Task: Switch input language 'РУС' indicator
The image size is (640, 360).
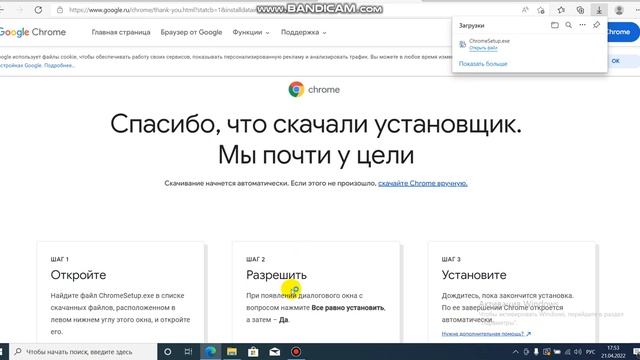Action: point(590,352)
